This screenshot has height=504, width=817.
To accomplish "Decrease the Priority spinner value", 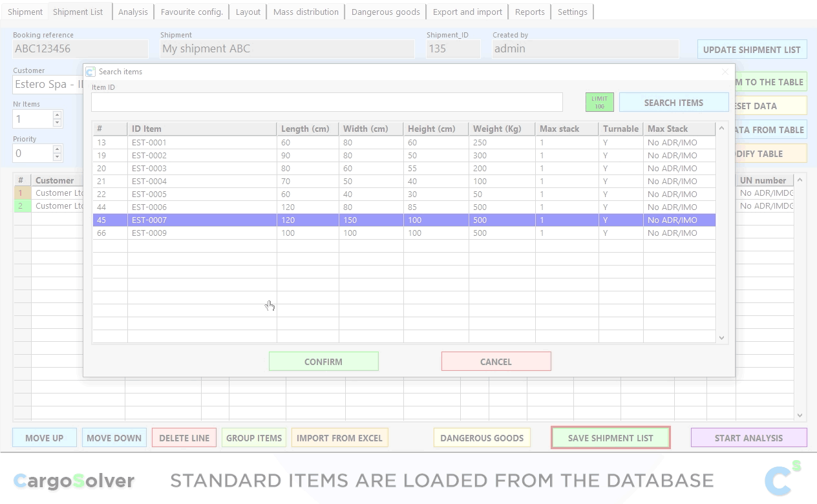I will point(58,157).
